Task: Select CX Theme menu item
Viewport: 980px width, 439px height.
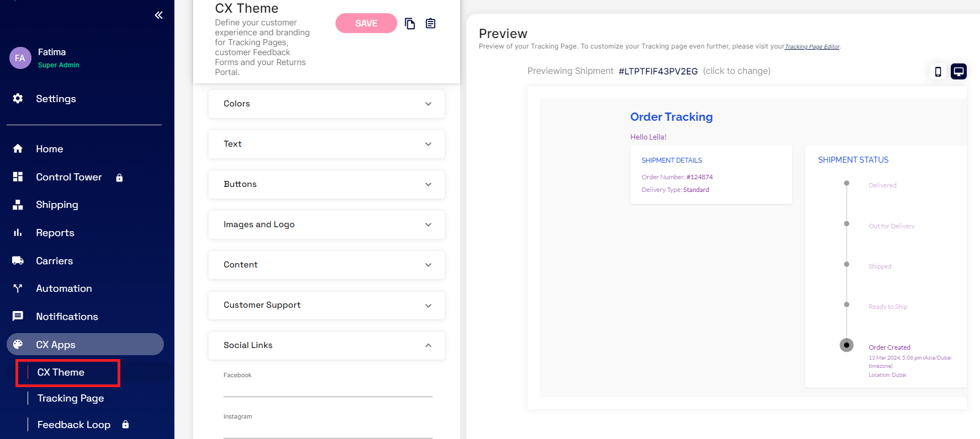Action: 61,373
